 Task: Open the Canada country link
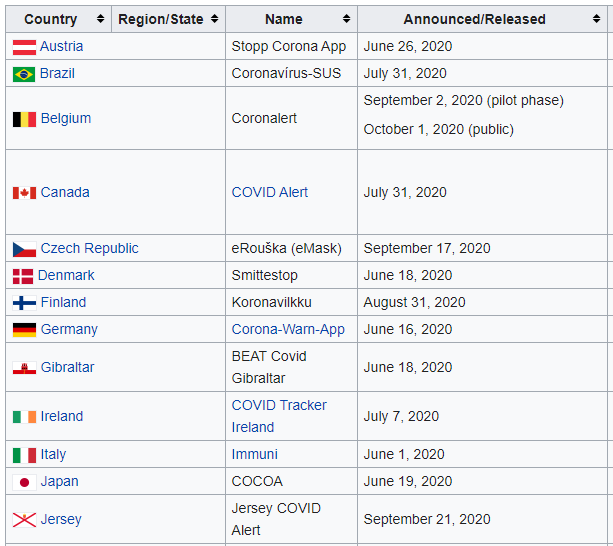tap(65, 192)
